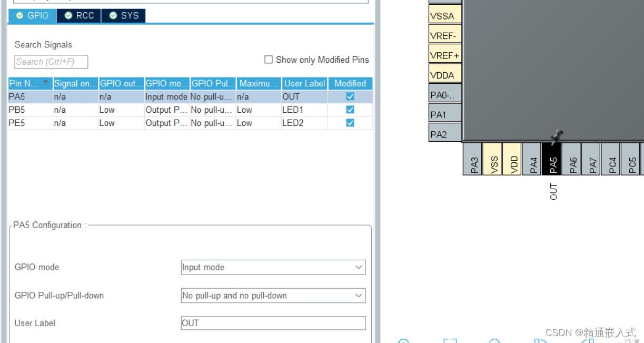Uncheck Modified checkbox for PA5 row
644x343 pixels.
(x=350, y=96)
